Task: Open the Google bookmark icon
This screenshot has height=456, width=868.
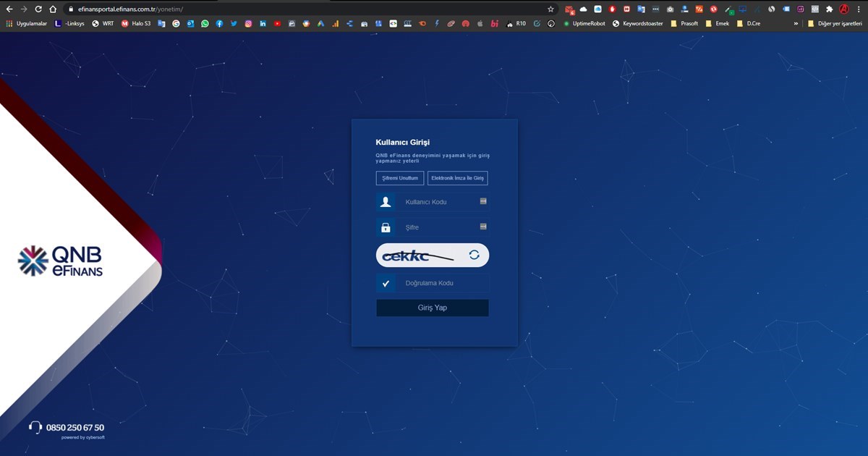Action: (x=176, y=23)
